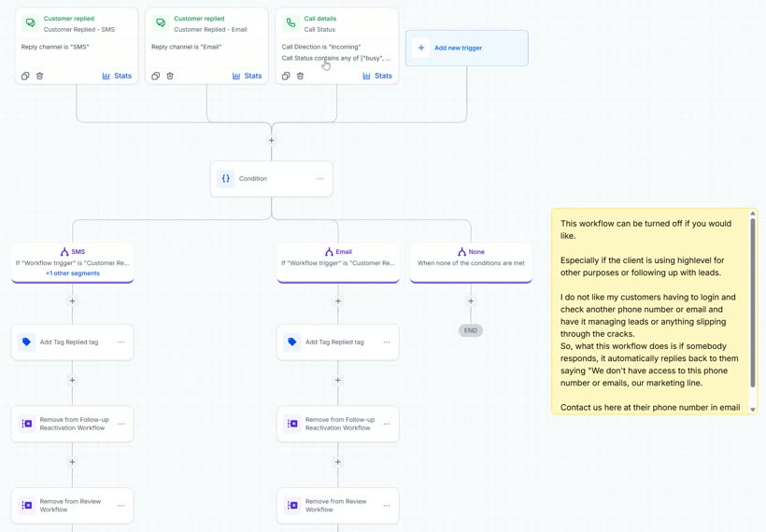This screenshot has height=532, width=766.
Task: Open the SMS branch Add Tag Replied action
Action: click(x=72, y=343)
